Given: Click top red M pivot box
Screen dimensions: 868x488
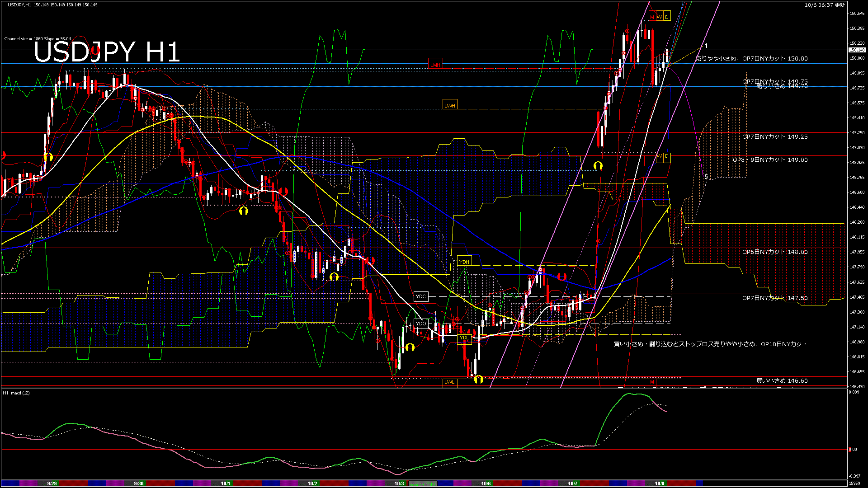Looking at the screenshot, I should click(652, 17).
